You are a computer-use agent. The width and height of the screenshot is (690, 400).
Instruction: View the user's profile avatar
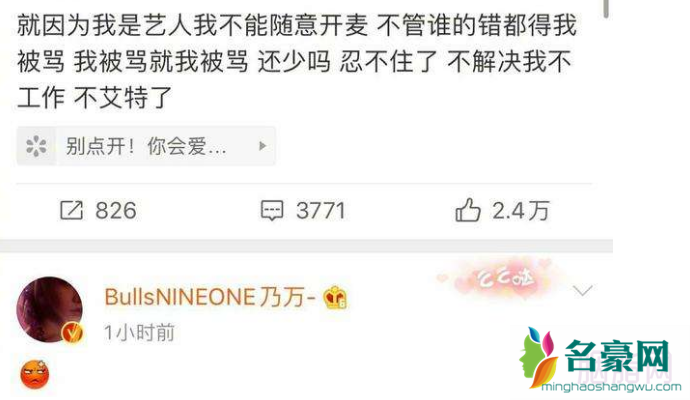[49, 309]
